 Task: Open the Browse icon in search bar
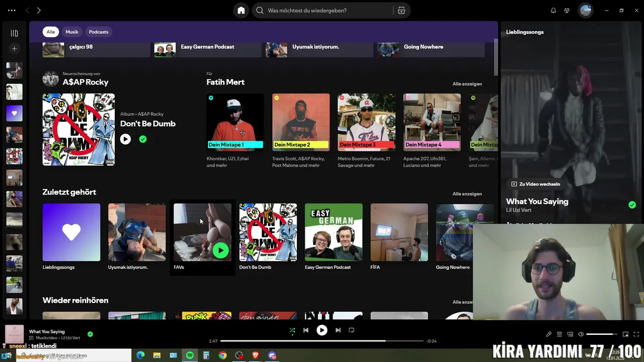[401, 10]
